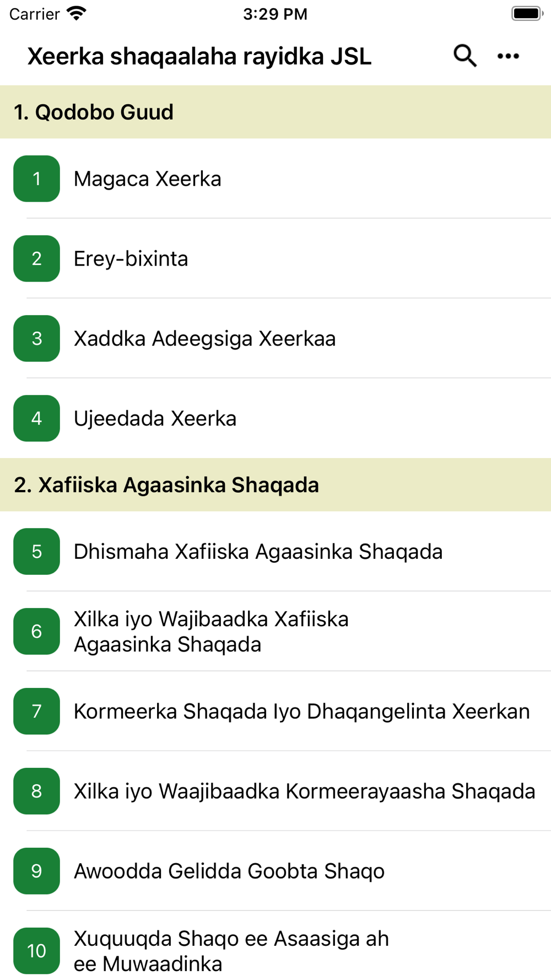Open Ujeedada Xeerka article
551x980 pixels.
coord(155,418)
